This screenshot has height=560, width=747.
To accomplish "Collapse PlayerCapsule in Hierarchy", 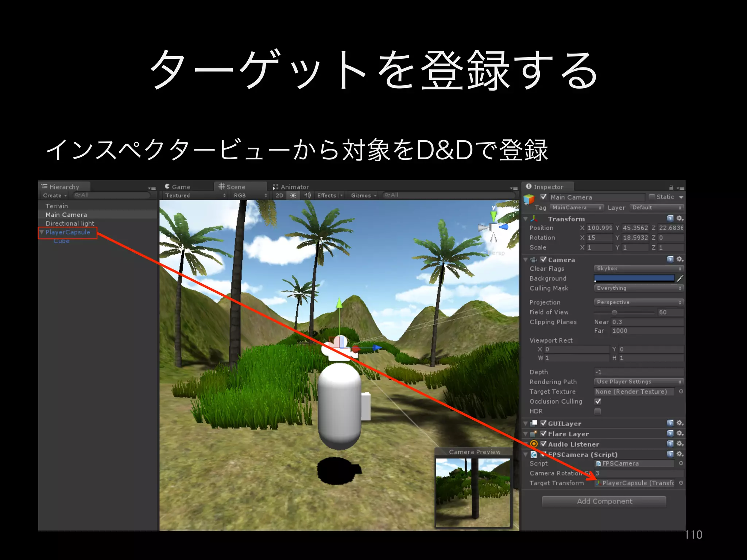I will point(42,232).
